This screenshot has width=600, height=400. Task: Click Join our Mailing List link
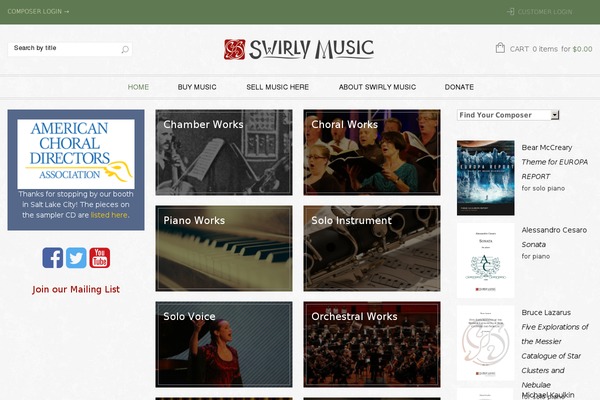click(76, 289)
